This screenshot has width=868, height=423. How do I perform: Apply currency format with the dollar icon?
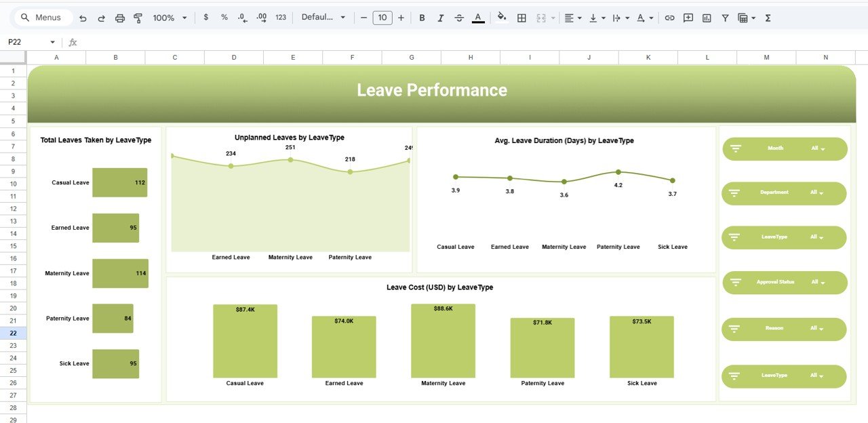(x=206, y=17)
